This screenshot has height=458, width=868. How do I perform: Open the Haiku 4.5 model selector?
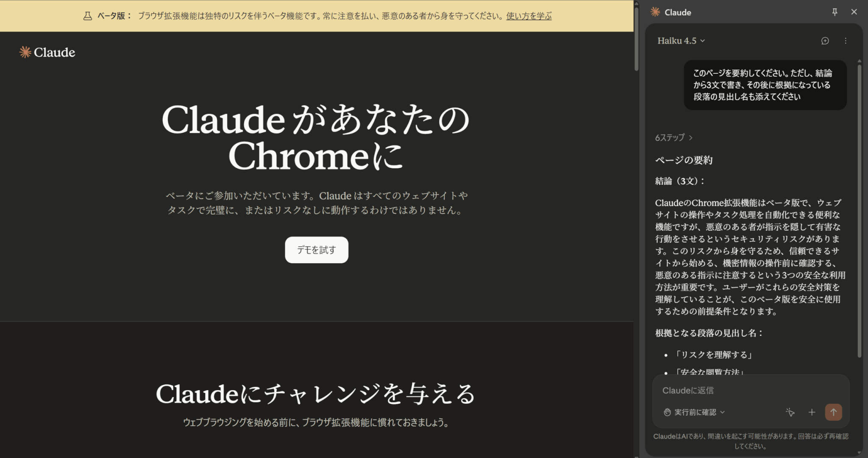(x=681, y=41)
